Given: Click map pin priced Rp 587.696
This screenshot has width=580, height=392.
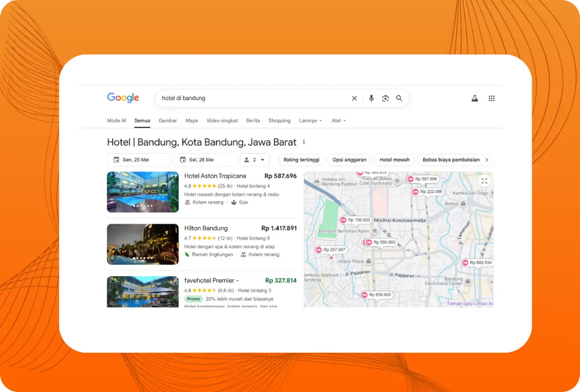Looking at the screenshot, I should [422, 179].
